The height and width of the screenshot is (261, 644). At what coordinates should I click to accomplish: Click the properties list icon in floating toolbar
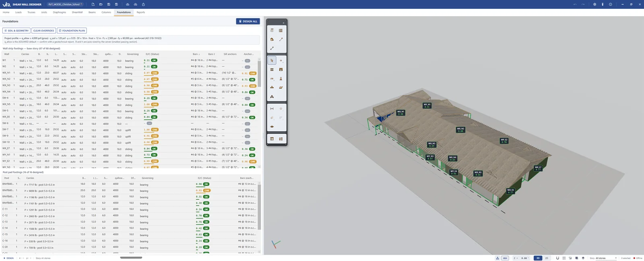click(x=281, y=139)
